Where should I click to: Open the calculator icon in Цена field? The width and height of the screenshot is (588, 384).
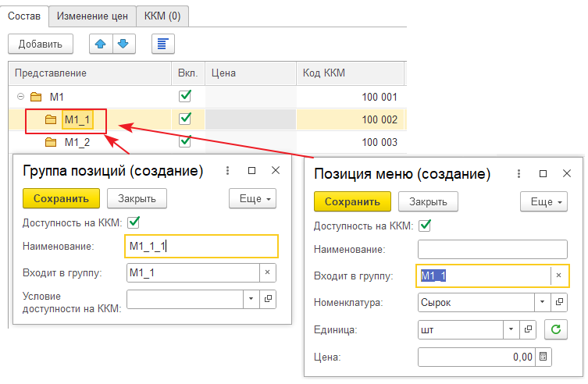click(543, 357)
